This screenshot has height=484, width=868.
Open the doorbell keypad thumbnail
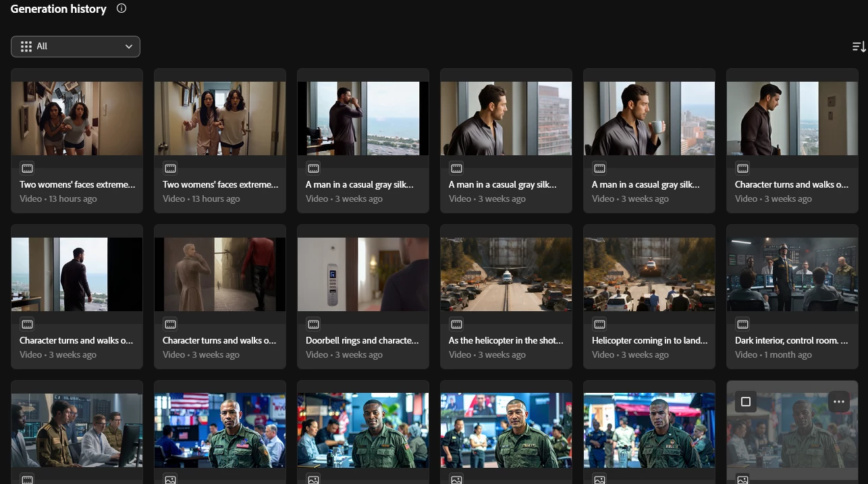pyautogui.click(x=363, y=274)
